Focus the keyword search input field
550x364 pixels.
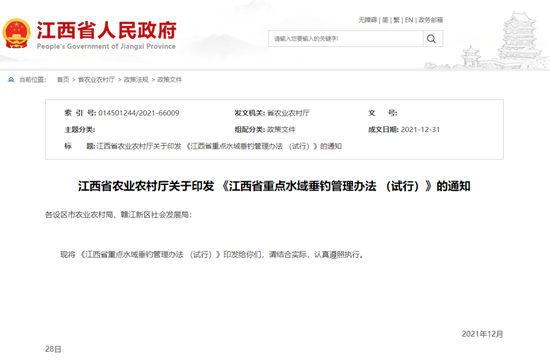click(346, 39)
